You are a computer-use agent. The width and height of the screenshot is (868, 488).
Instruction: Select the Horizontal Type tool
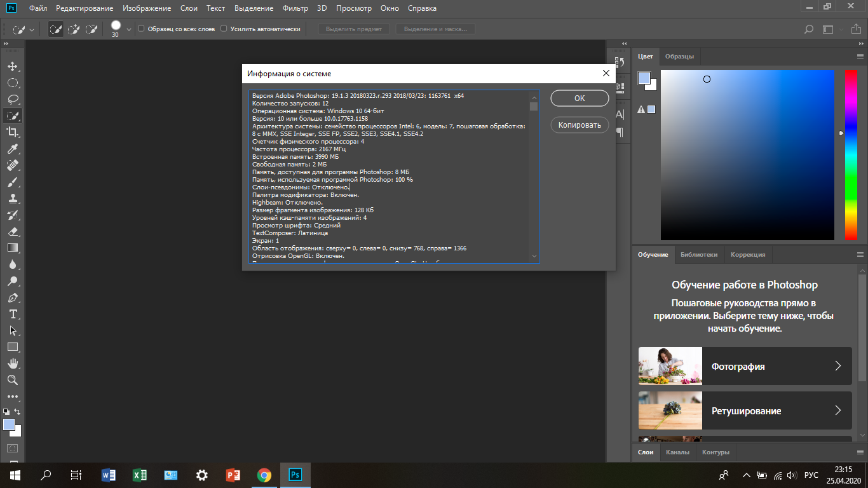coord(12,314)
